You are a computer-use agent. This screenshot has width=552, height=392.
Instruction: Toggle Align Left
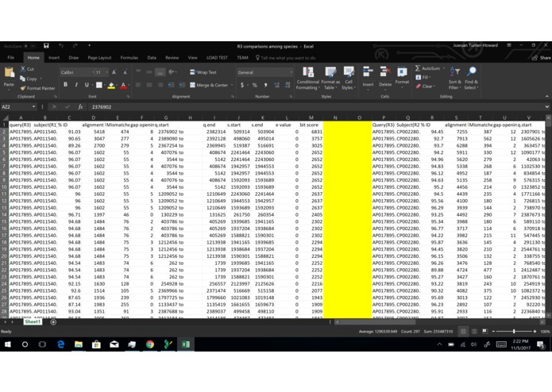pos(138,85)
